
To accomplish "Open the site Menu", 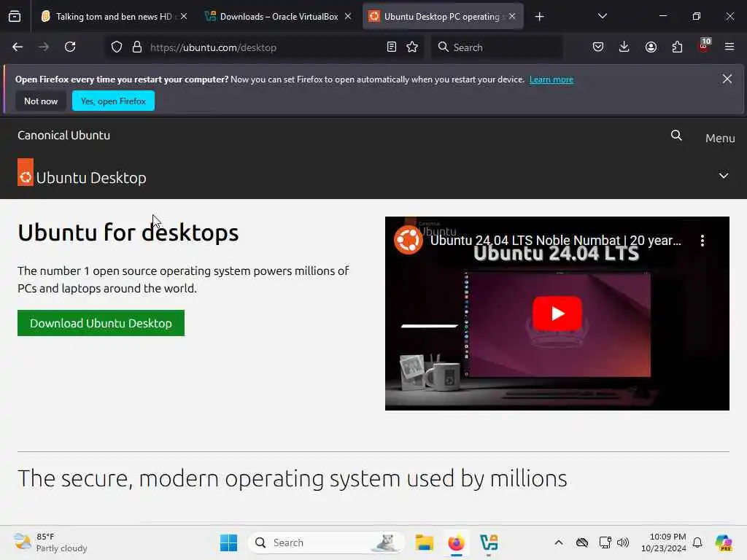I will point(720,138).
